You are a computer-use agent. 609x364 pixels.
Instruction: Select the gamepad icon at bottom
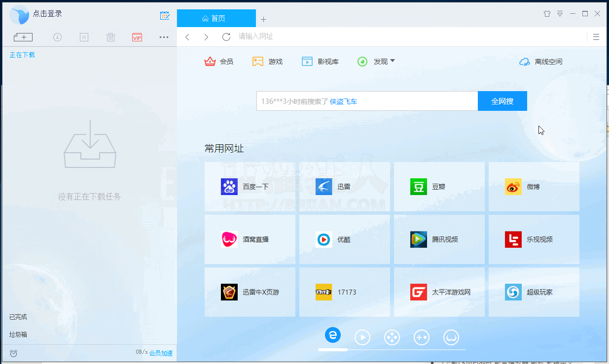[422, 337]
